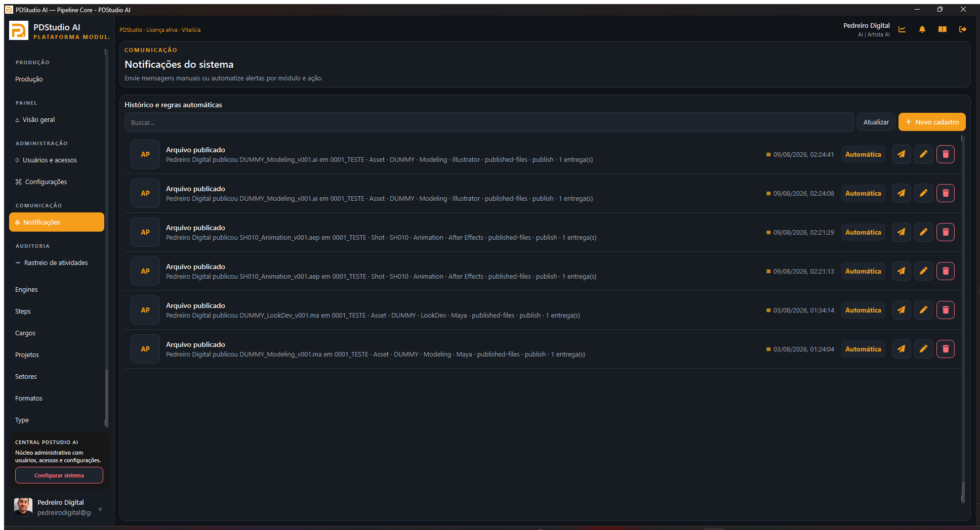Click the AP avatar of 02:21:29 entry

click(145, 232)
